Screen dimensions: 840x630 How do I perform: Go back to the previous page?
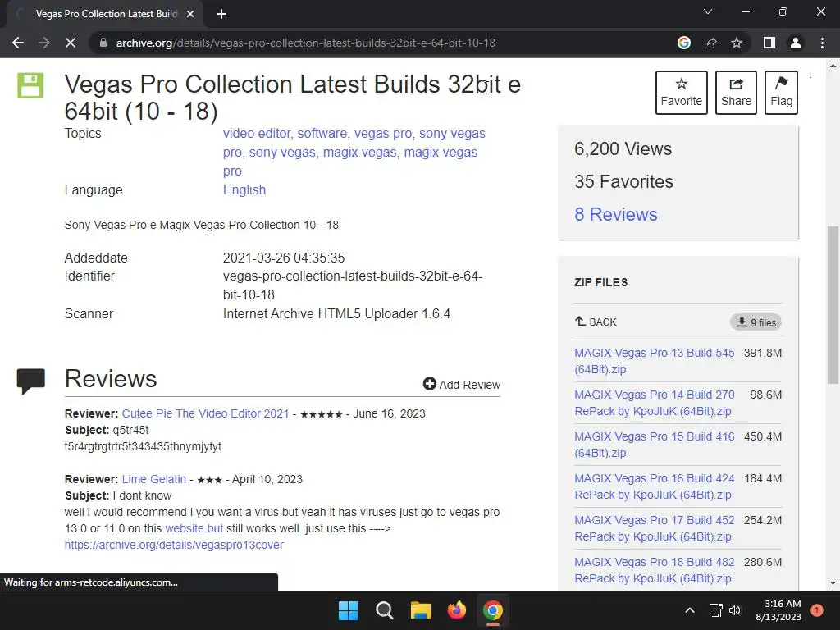click(x=18, y=43)
